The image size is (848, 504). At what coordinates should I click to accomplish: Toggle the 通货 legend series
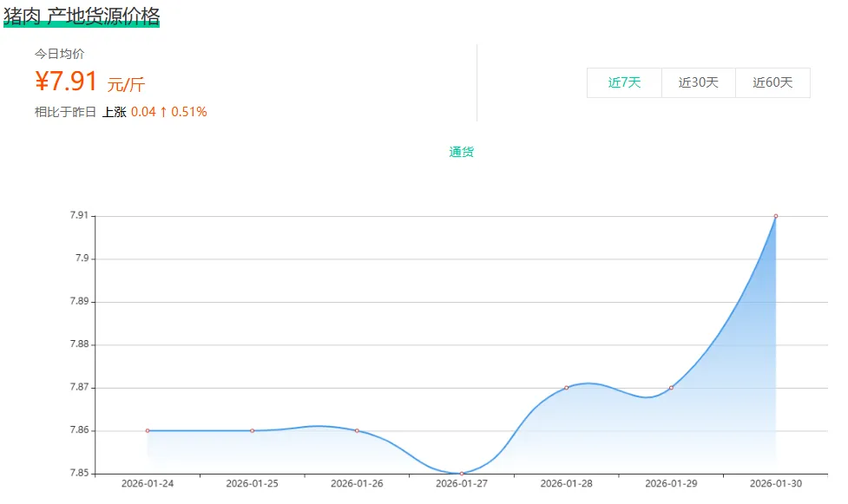462,152
